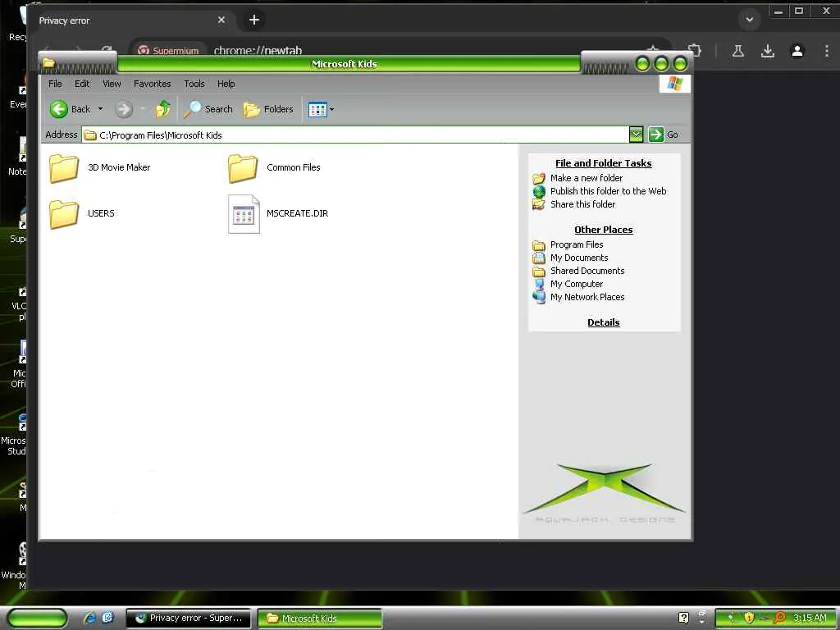Expand the Views dropdown arrow

[331, 109]
